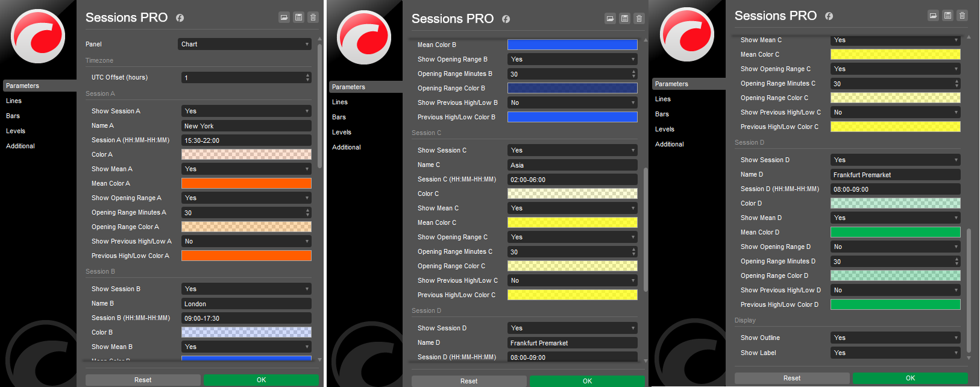Open the Panel dropdown set to Chart

pos(245,44)
